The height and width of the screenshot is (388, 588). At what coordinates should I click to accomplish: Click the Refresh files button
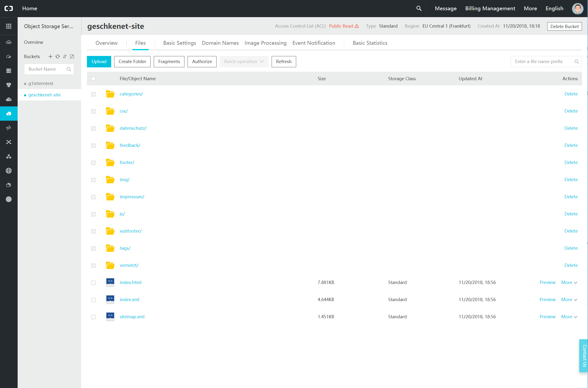tap(284, 62)
